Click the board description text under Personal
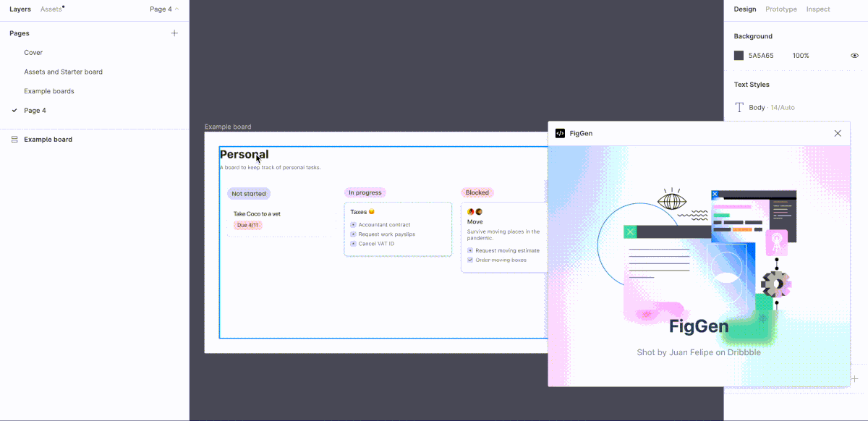868x421 pixels. (x=270, y=168)
